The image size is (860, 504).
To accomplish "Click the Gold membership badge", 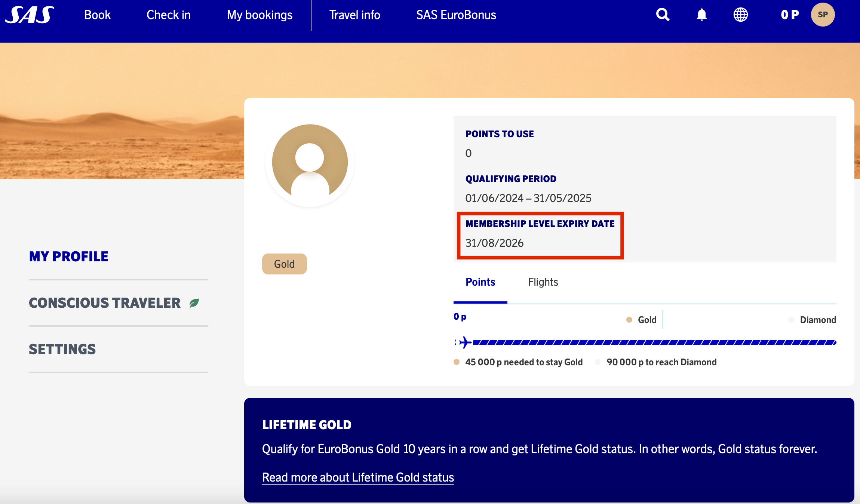I will [284, 264].
